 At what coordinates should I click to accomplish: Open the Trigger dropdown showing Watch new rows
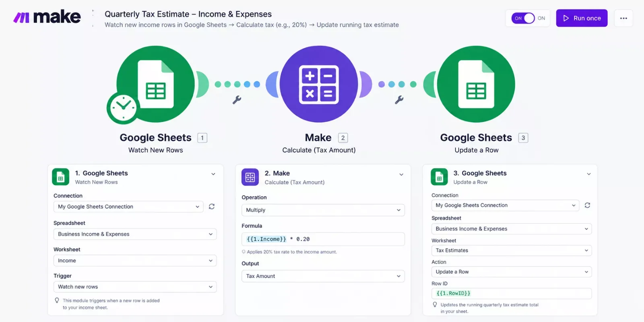pyautogui.click(x=135, y=287)
